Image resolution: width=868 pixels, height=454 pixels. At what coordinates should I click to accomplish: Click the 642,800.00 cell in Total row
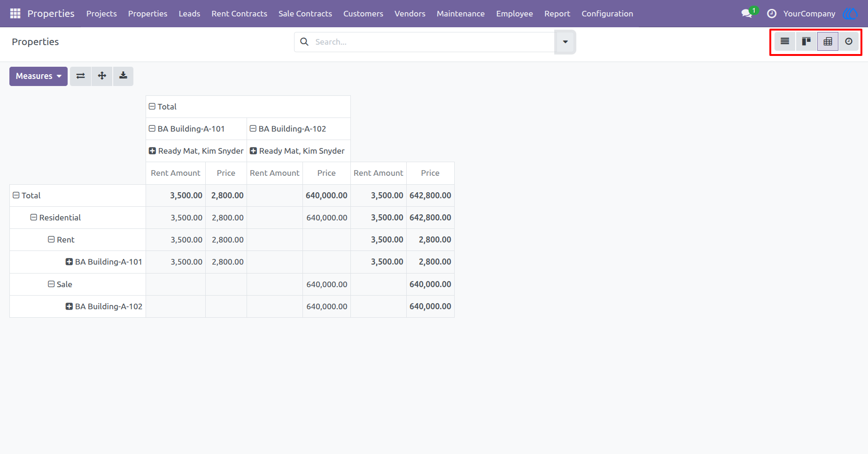point(430,196)
